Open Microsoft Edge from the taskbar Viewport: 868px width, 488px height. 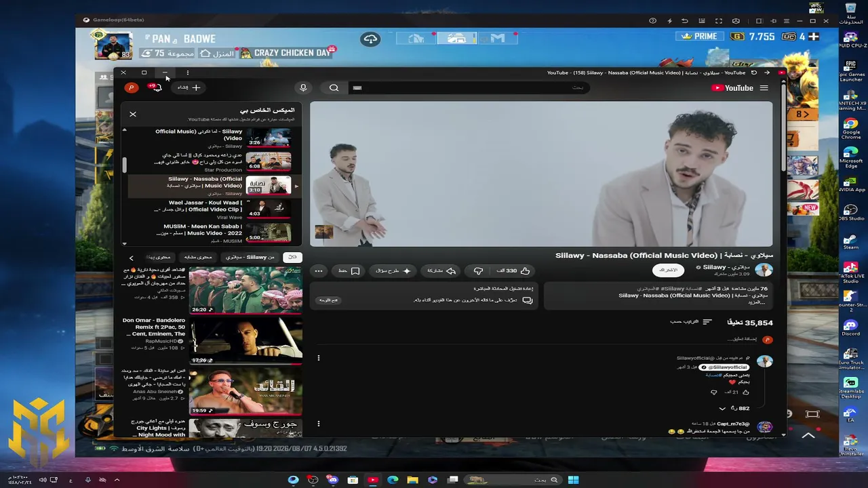click(x=393, y=480)
